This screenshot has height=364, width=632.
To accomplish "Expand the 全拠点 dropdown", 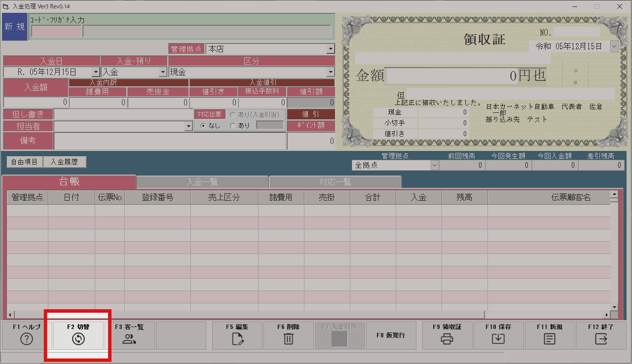I will point(435,165).
